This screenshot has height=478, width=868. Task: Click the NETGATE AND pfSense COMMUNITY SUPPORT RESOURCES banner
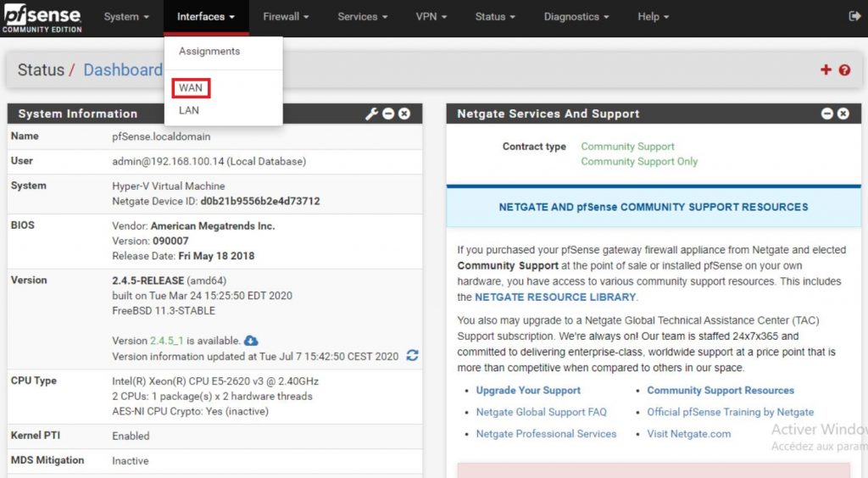click(x=654, y=207)
